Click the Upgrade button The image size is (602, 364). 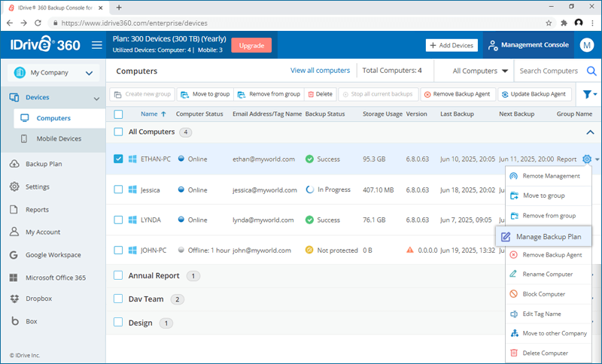[251, 44]
